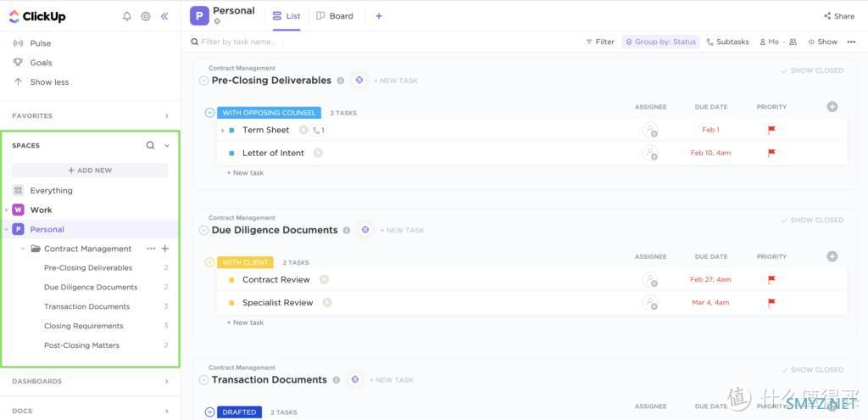Open the Contract Management folder
This screenshot has height=420, width=868.
tap(87, 249)
